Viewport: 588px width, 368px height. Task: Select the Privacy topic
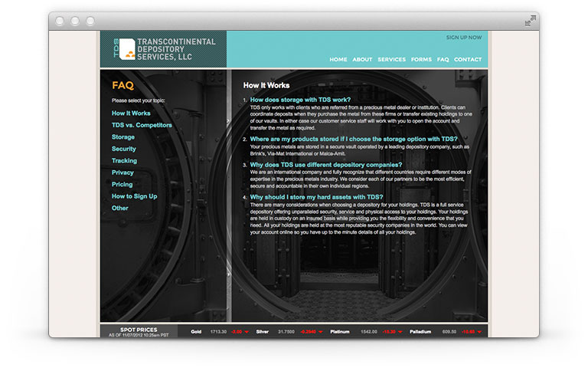[x=122, y=172]
